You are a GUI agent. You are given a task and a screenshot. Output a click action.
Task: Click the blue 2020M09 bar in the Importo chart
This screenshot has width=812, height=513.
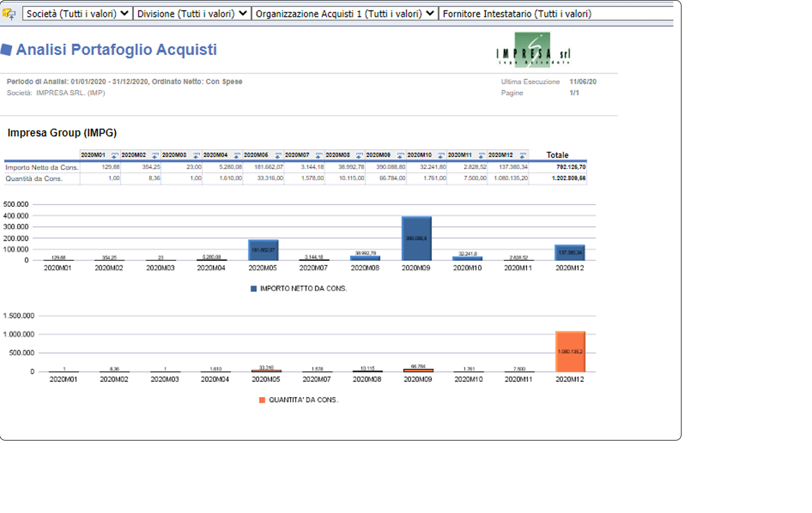tap(416, 238)
